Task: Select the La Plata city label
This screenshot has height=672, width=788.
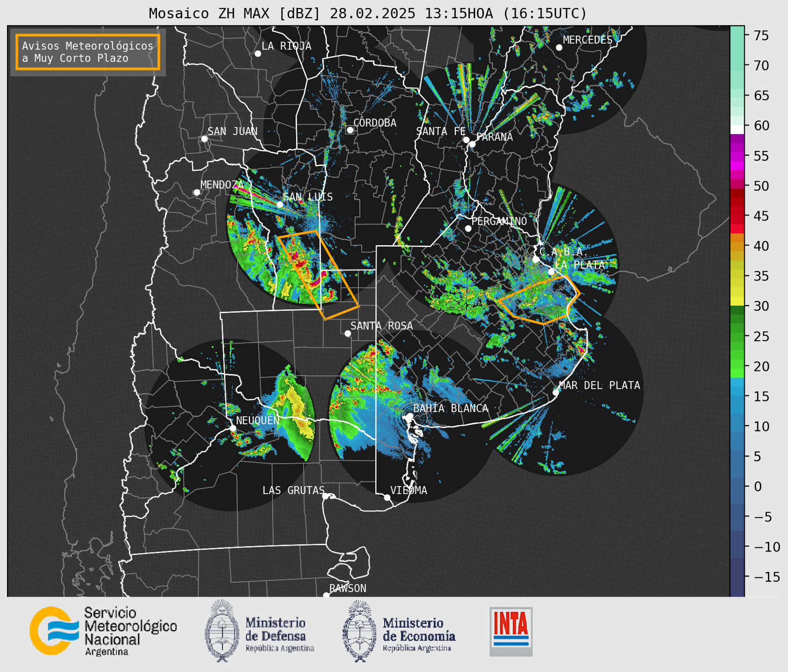Action: tap(580, 265)
